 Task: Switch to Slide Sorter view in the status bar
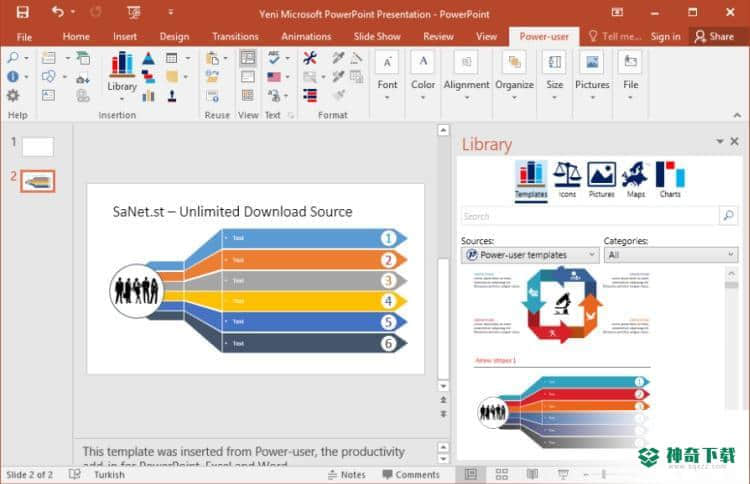click(502, 474)
